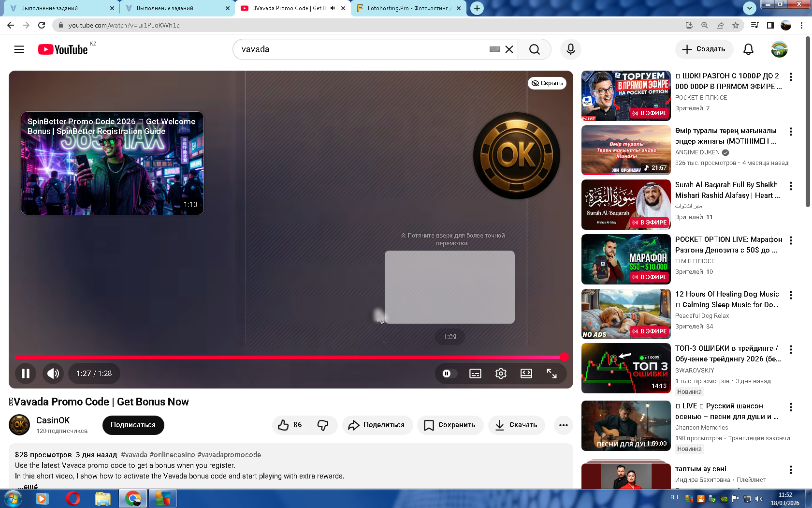Mute the video player volume
Image resolution: width=812 pixels, height=508 pixels.
point(53,374)
